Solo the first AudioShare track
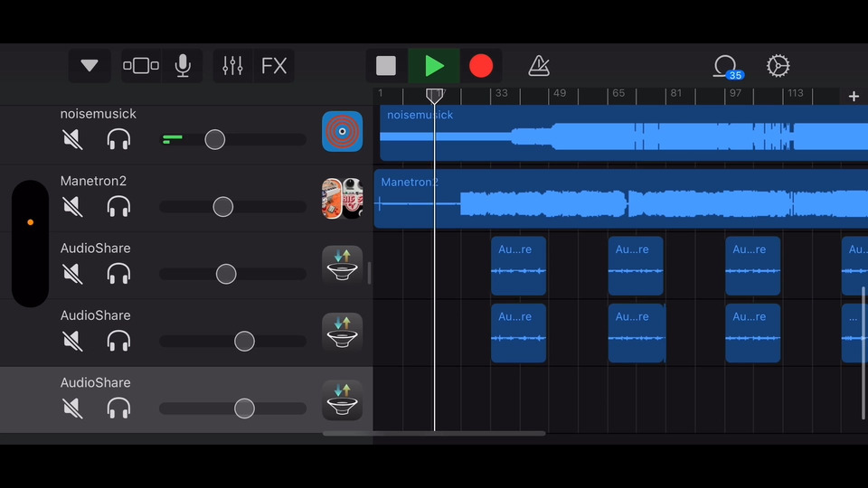868x488 pixels. (x=118, y=273)
